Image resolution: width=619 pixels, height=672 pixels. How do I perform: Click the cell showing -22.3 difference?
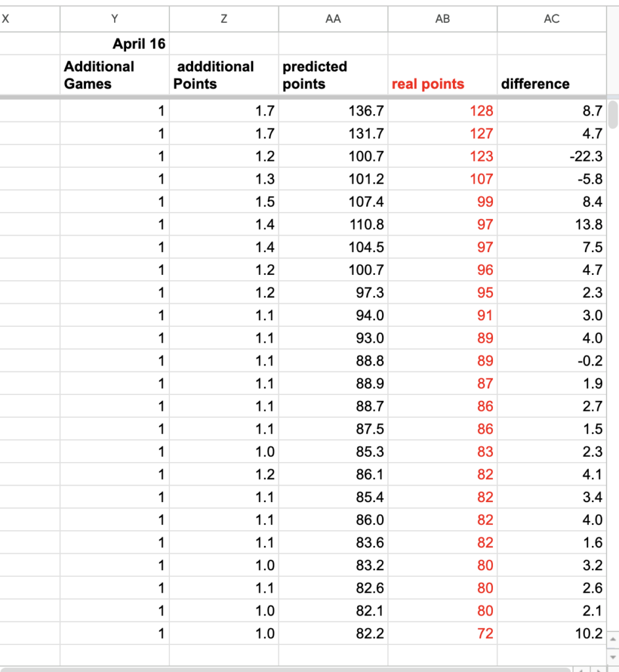click(551, 156)
